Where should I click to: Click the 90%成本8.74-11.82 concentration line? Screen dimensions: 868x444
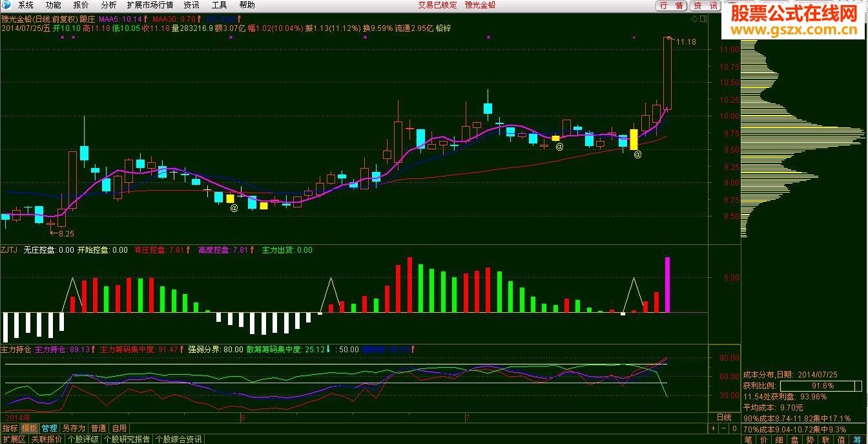[798, 419]
